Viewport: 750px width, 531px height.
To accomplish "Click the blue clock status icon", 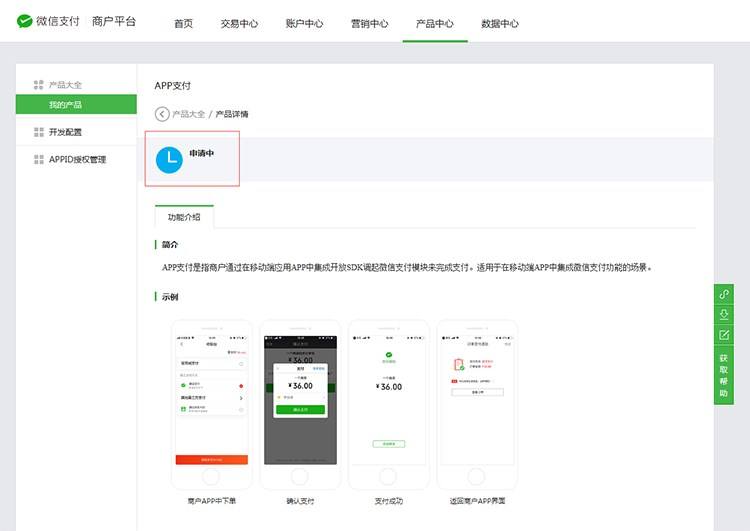I will click(169, 159).
